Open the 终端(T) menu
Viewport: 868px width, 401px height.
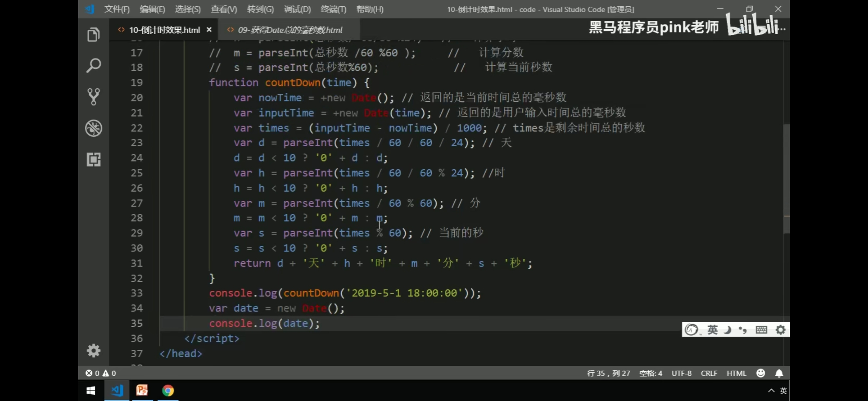[333, 9]
